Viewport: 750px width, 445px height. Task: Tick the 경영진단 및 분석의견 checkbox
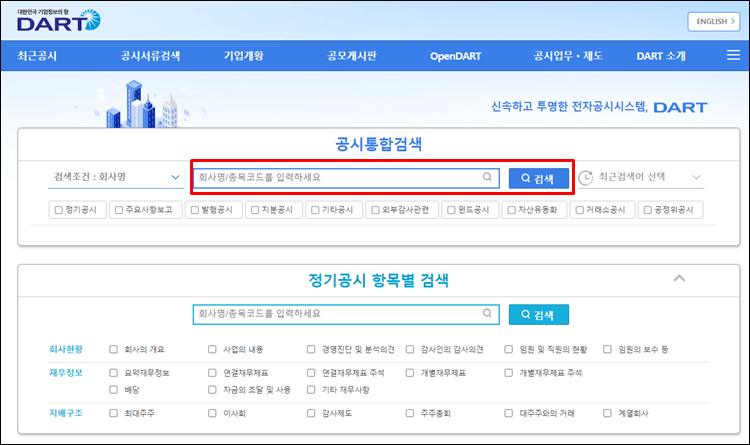pyautogui.click(x=311, y=349)
